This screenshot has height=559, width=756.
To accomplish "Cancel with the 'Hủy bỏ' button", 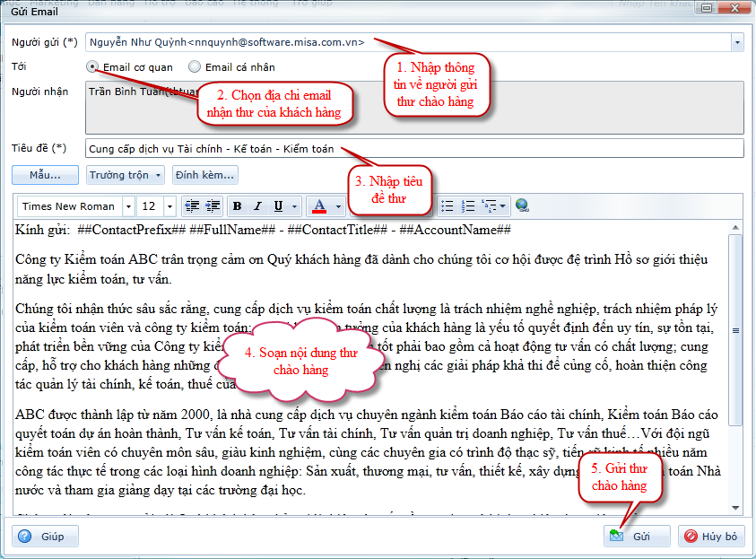I will pyautogui.click(x=712, y=536).
